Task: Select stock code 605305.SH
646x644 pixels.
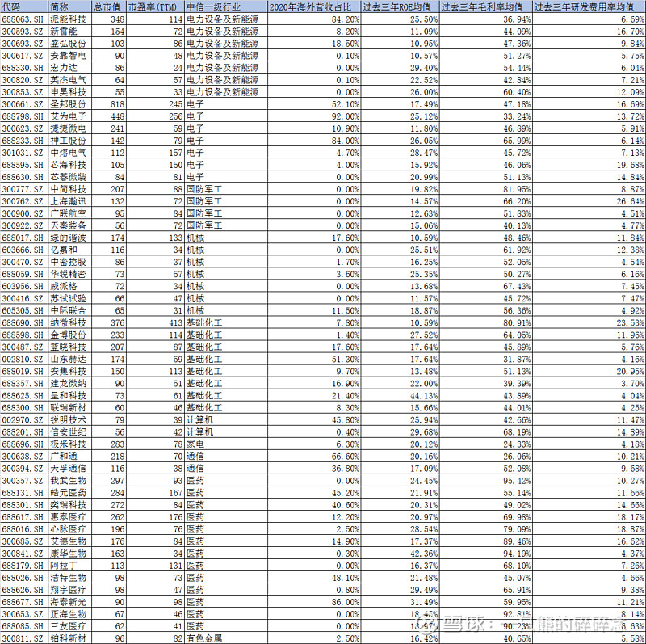Action: (23, 310)
